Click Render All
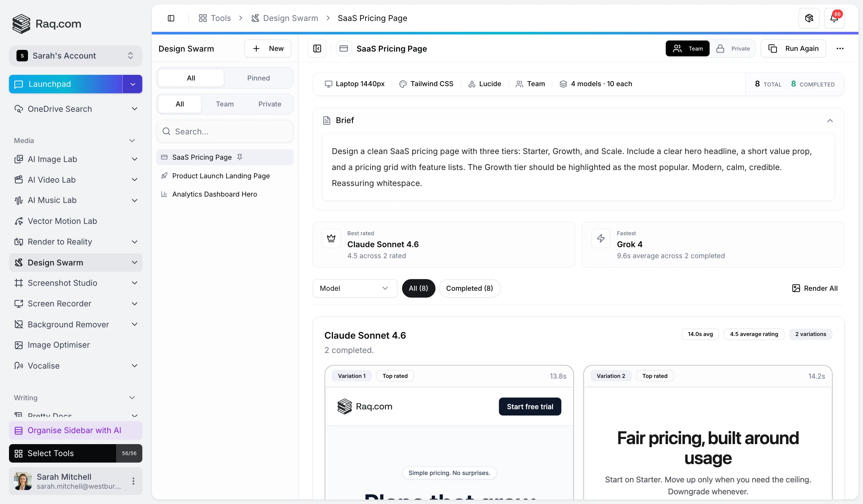Screen dimensions: 863x504 pyautogui.click(x=815, y=288)
